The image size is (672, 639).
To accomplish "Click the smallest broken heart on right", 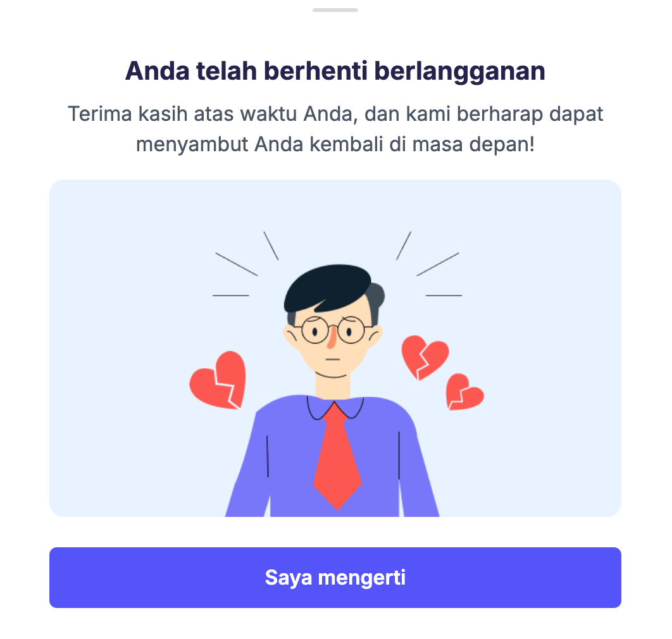I will [x=464, y=392].
